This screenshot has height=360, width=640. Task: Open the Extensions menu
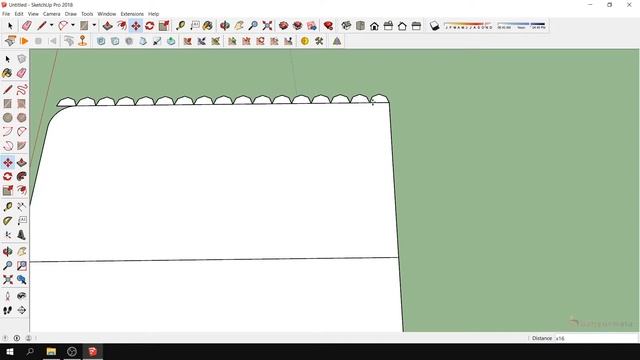(132, 14)
